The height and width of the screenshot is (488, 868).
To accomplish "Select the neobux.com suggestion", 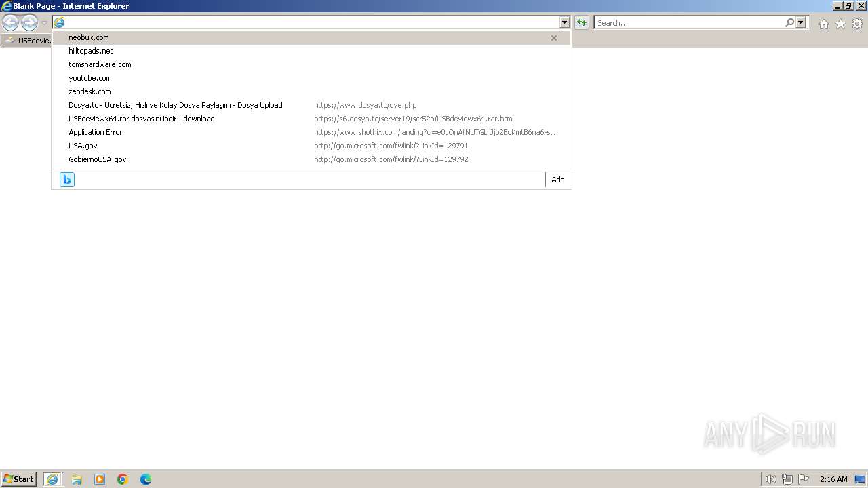I will [311, 37].
